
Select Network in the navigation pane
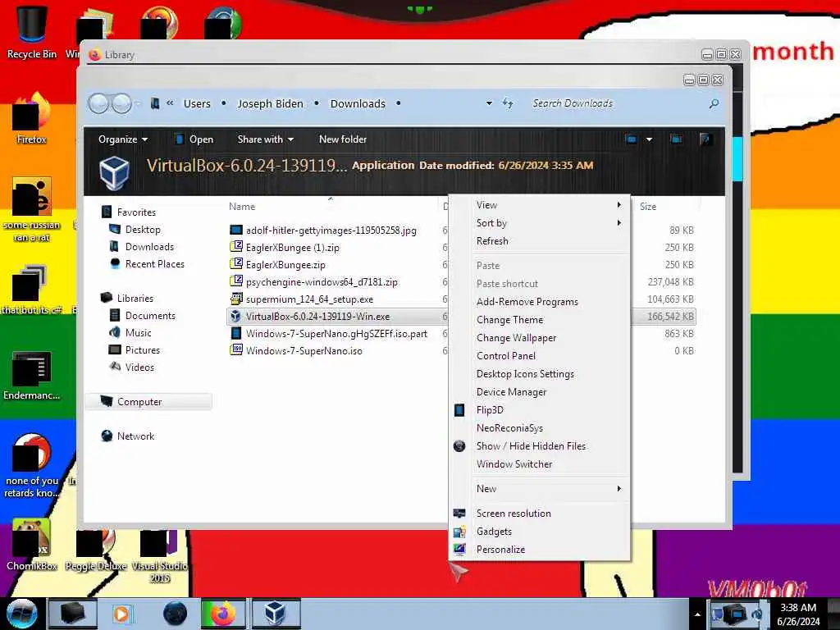click(135, 436)
